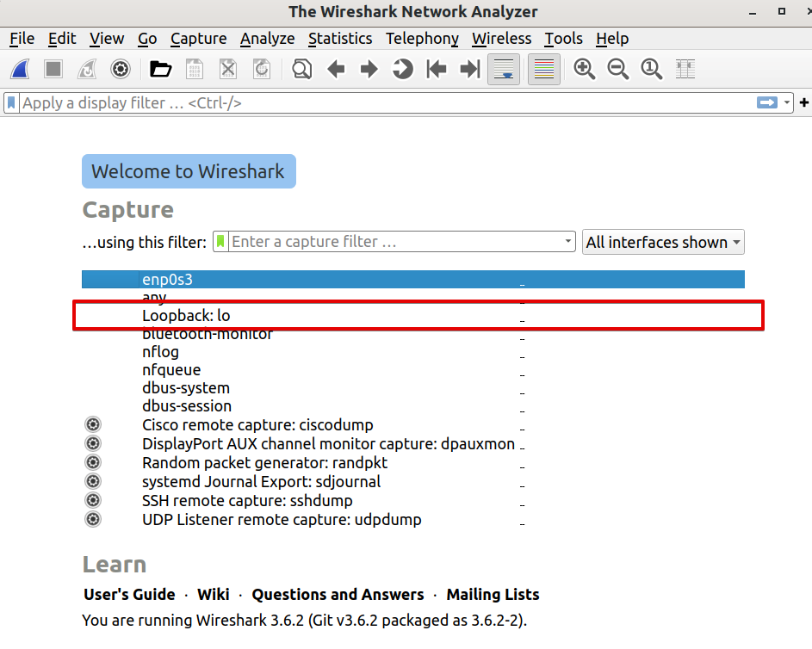Viewport: 812px width, 649px height.
Task: Open display filter history dropdown arrow
Action: point(787,102)
